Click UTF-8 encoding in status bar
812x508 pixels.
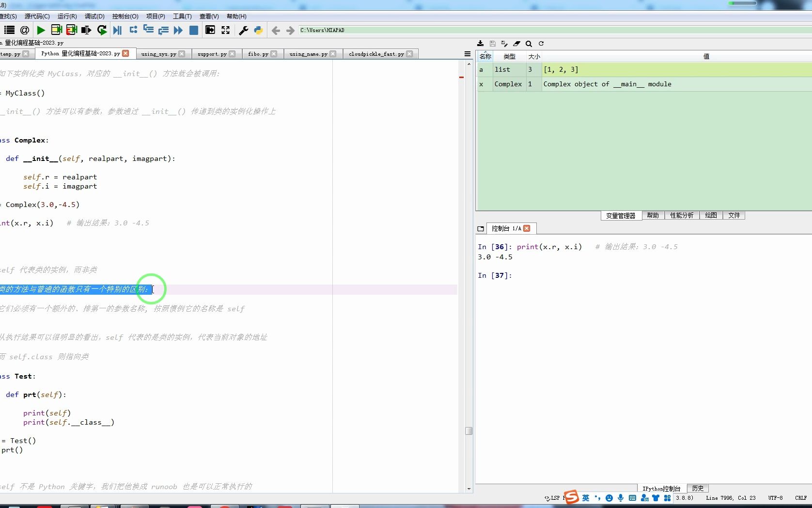[x=775, y=498]
